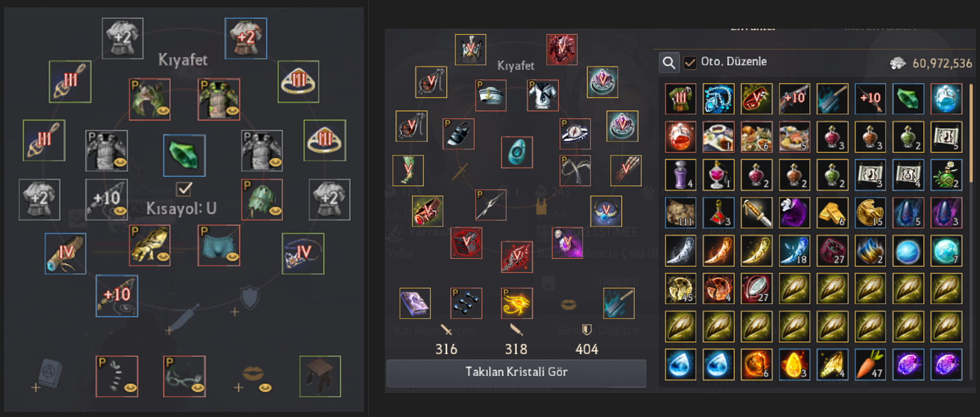The height and width of the screenshot is (417, 980).
Task: Click the Takılan Kristali Gör button
Action: (516, 372)
